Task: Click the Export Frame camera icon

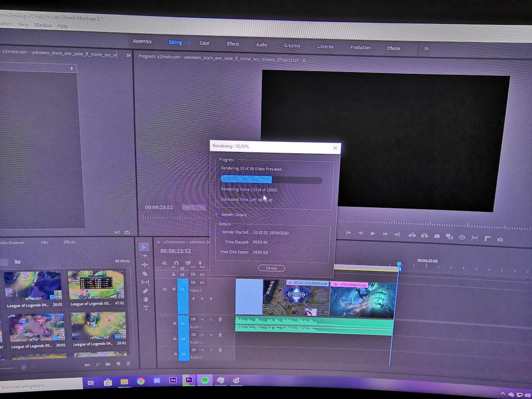Action: tap(437, 236)
